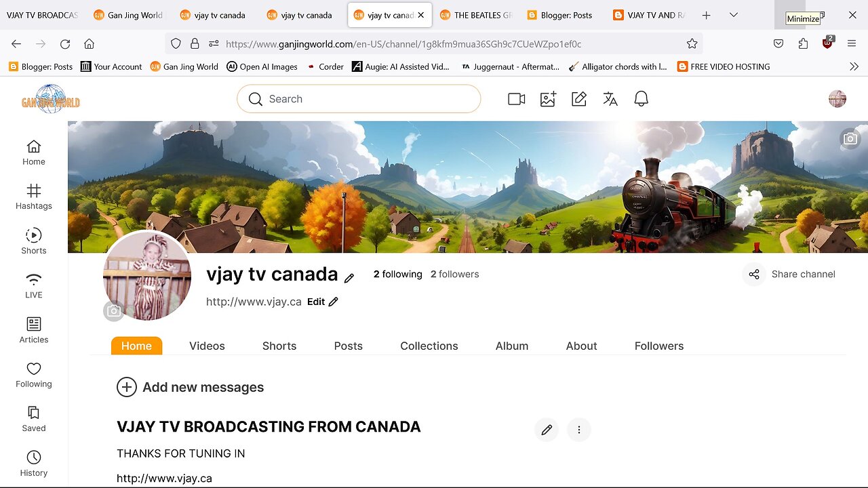Open http://www.vjay.ca link in message
Viewport: 868px width, 488px height.
pyautogui.click(x=164, y=479)
